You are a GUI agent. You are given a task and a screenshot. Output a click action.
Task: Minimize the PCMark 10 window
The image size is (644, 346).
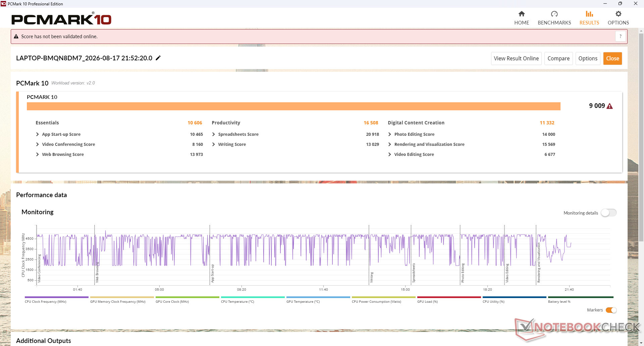coord(605,4)
